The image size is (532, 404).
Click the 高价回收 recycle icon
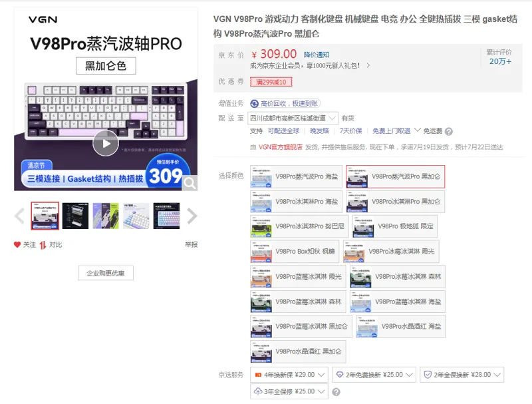pyautogui.click(x=255, y=104)
